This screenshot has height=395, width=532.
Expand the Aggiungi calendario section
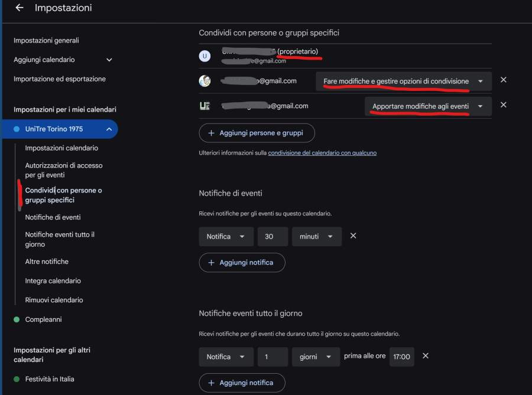(109, 60)
